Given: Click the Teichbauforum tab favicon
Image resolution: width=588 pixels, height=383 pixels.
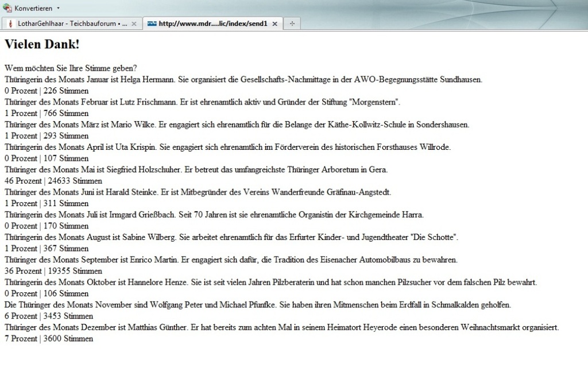Looking at the screenshot, I should pyautogui.click(x=10, y=24).
